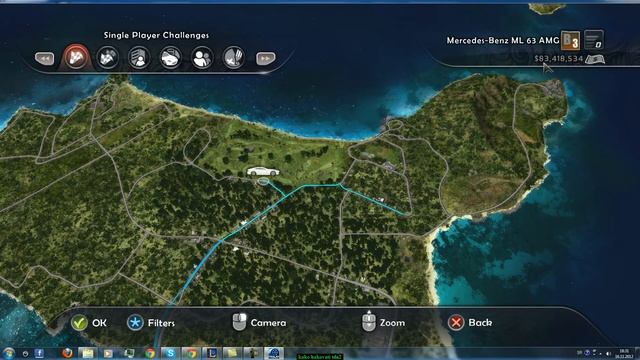The height and width of the screenshot is (360, 640).
Task: Go Back using the red X button
Action: [x=456, y=323]
